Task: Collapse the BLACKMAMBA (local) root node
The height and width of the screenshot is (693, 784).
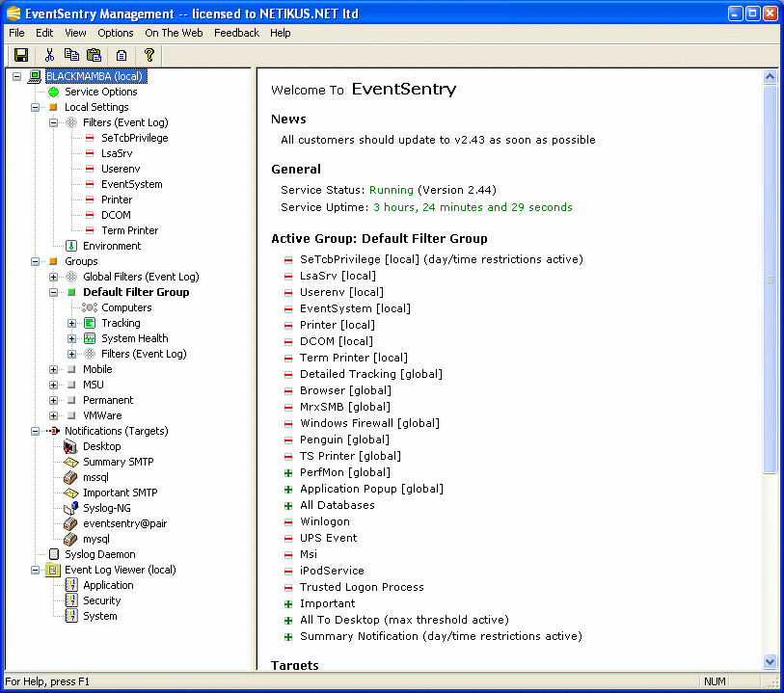Action: (17, 77)
